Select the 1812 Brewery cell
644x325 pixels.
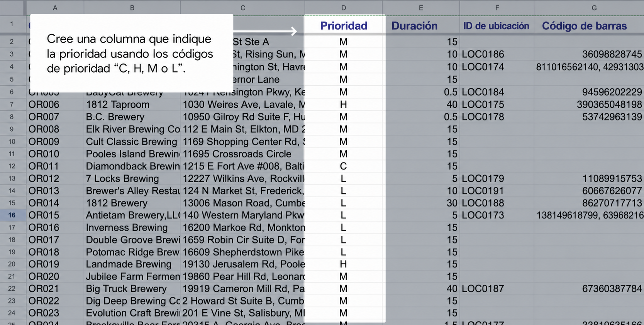132,203
